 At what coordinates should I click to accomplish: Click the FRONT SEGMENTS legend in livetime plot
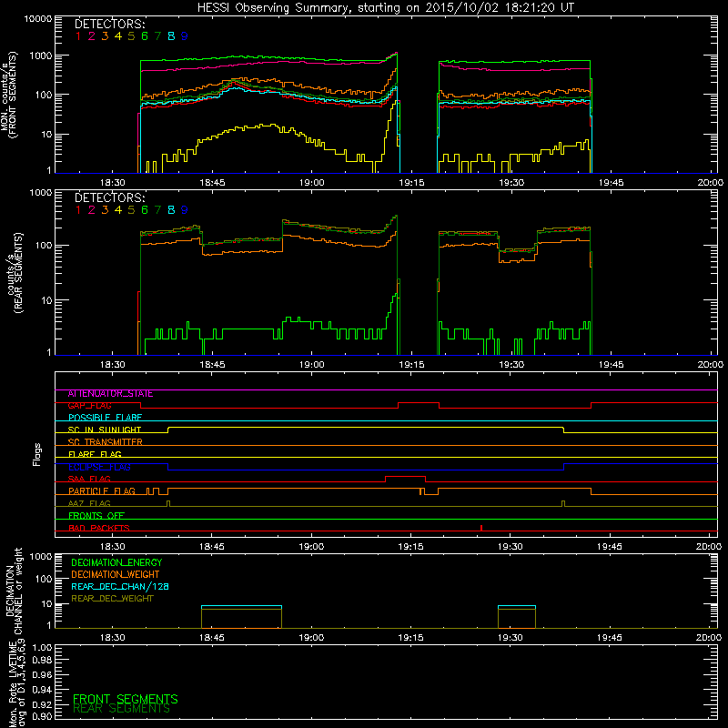coord(126,699)
